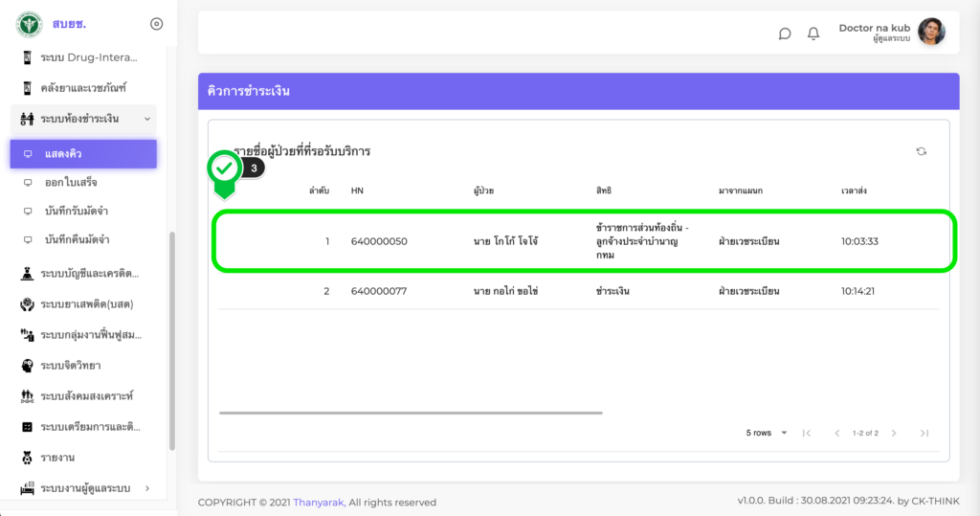Click the chat message icon in header
The image size is (980, 516).
(785, 34)
